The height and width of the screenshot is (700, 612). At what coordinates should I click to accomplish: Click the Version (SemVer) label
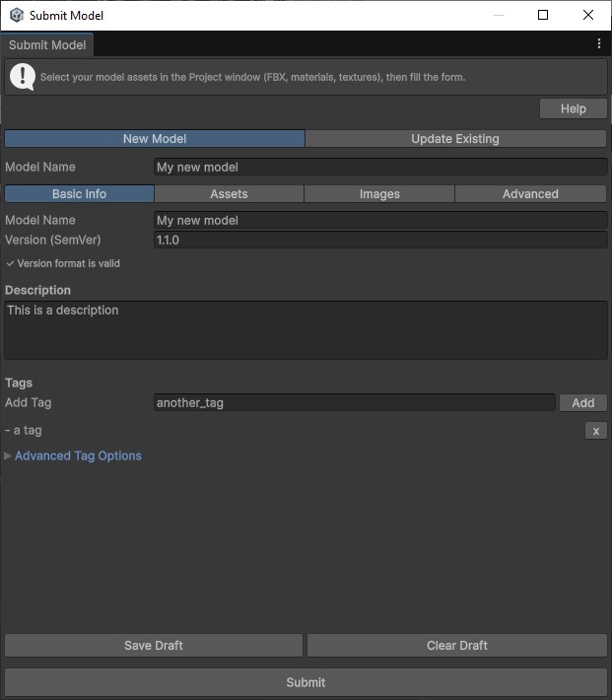click(x=53, y=240)
